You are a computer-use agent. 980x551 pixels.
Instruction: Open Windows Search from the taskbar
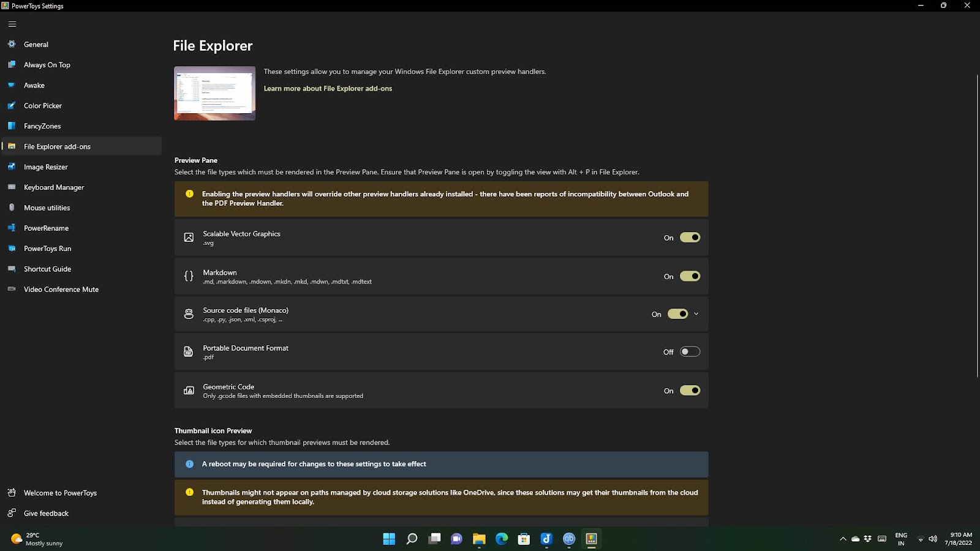coord(412,539)
